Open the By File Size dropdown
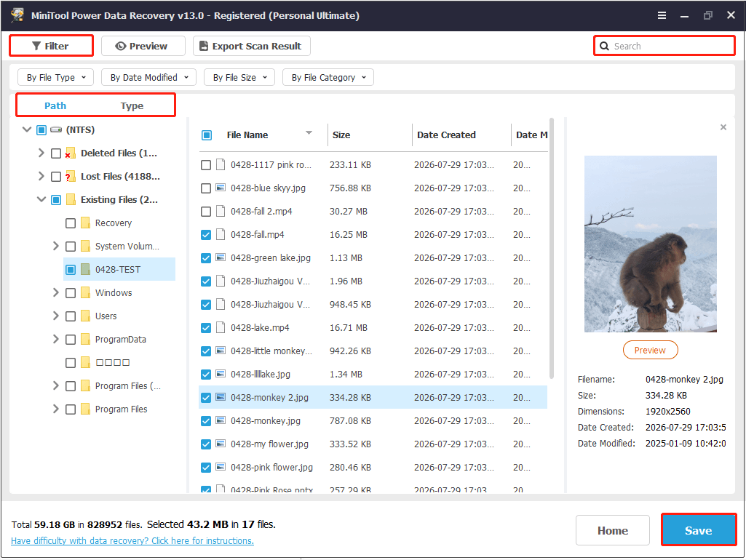 click(x=239, y=78)
